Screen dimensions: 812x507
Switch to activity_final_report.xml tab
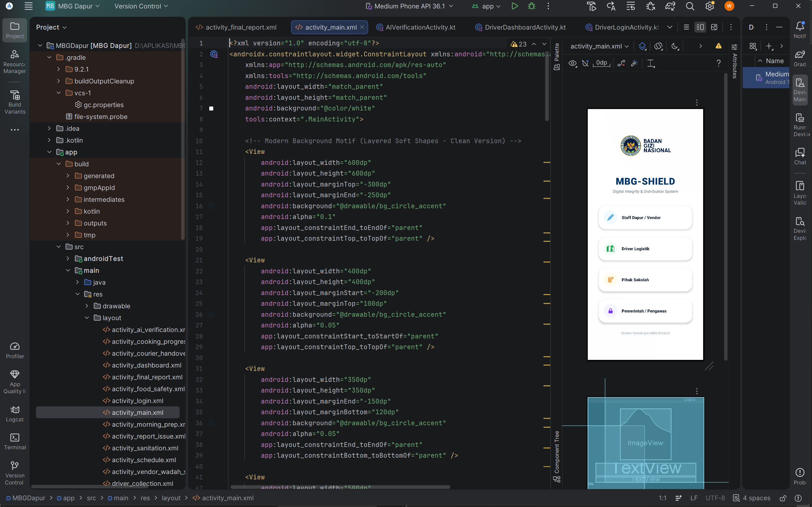[236, 27]
